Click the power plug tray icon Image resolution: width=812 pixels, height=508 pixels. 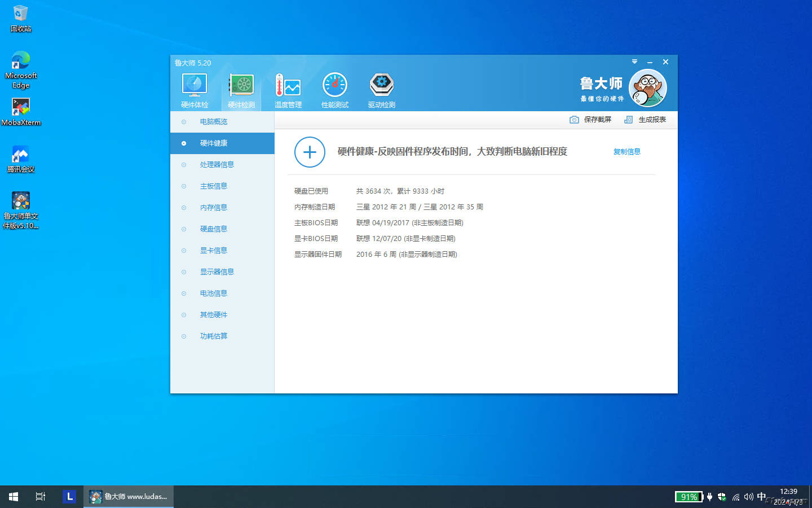coord(710,497)
